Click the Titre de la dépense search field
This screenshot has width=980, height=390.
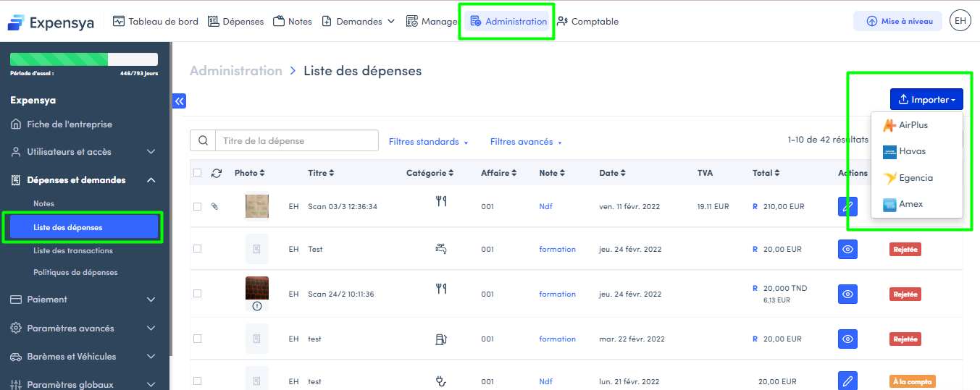click(x=297, y=141)
